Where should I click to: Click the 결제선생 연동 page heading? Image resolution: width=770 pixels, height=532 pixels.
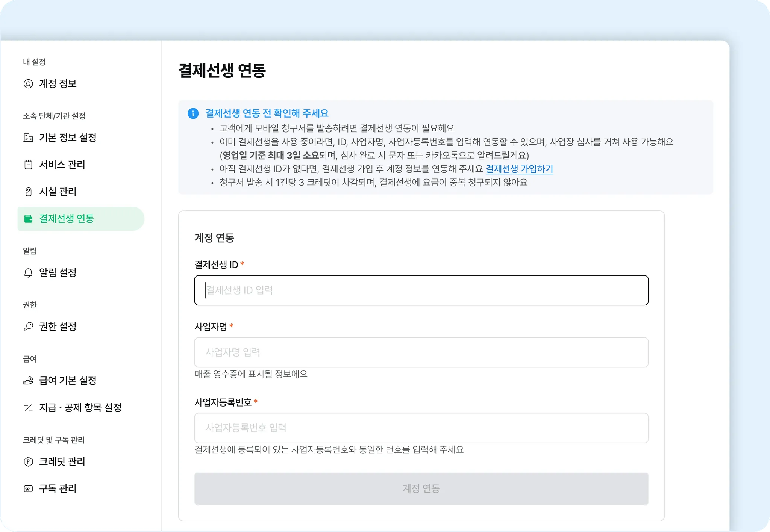coord(222,71)
